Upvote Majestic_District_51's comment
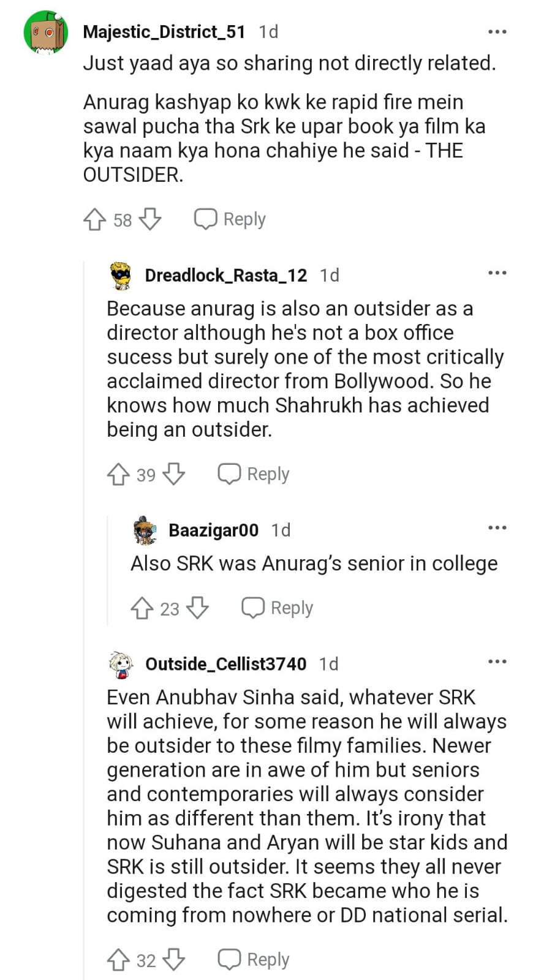Viewport: 533px width, 980px height. tap(94, 219)
